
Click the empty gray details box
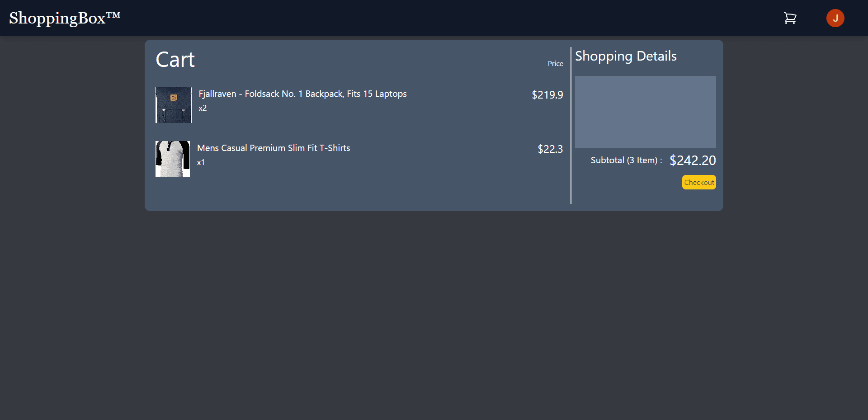[x=645, y=112]
